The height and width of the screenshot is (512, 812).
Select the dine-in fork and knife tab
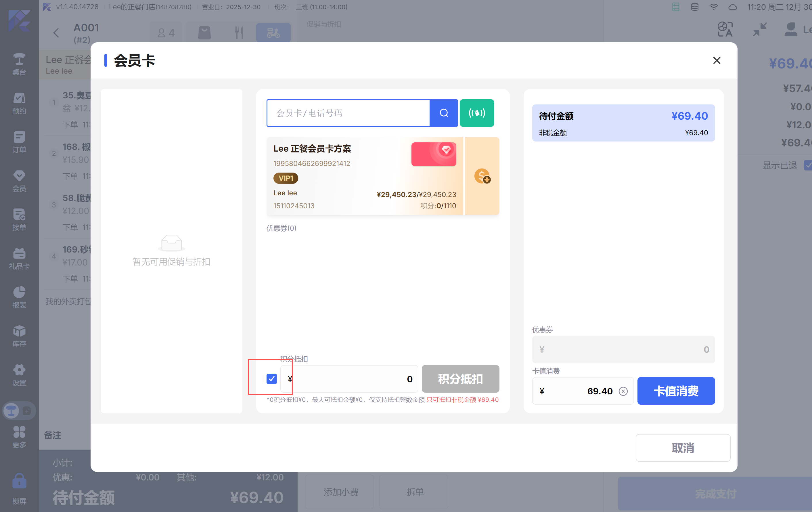239,33
